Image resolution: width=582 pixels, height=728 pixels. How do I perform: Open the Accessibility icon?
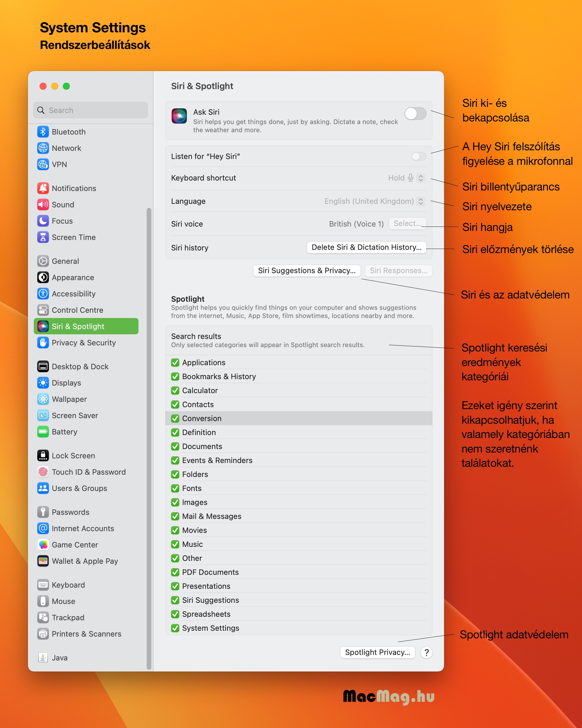pyautogui.click(x=43, y=294)
